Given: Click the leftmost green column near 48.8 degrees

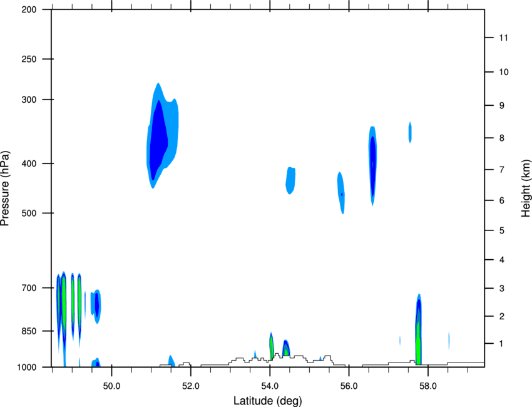Looking at the screenshot, I should point(63,302).
